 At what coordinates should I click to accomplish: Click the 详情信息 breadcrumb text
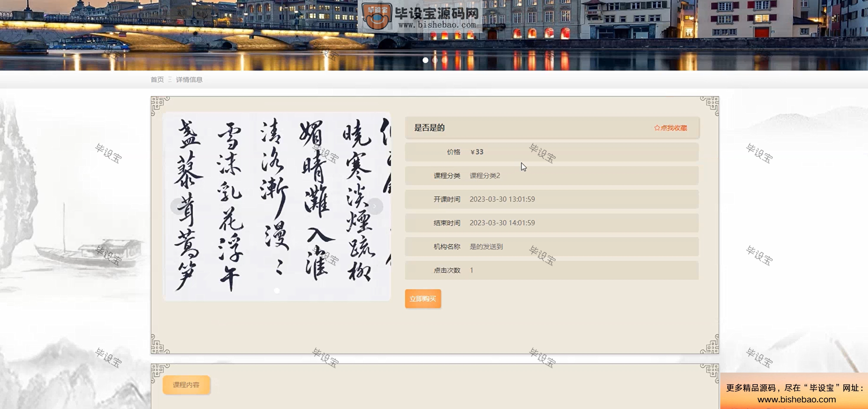189,80
